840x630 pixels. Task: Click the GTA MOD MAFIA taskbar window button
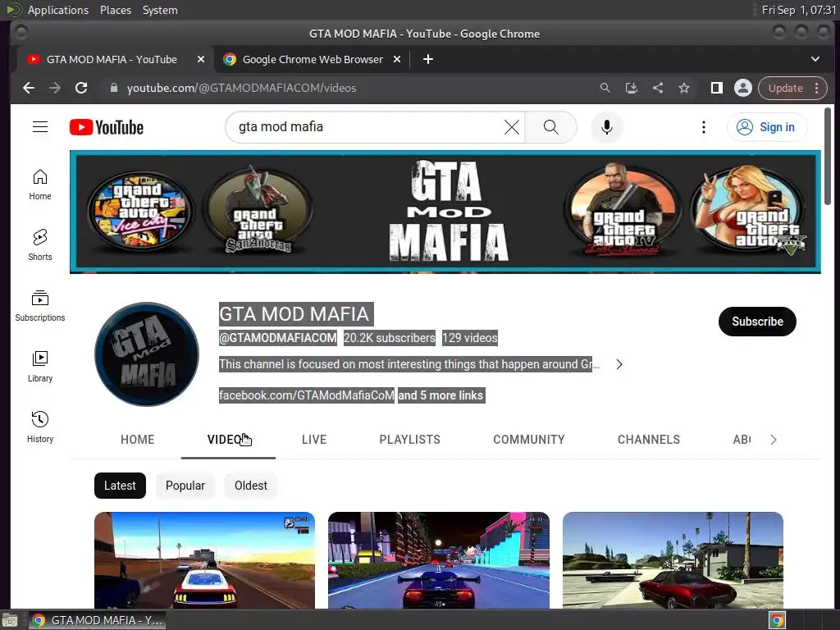click(x=97, y=620)
